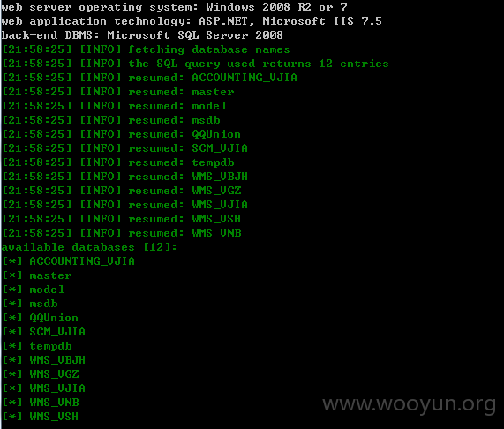The width and height of the screenshot is (504, 429).
Task: Click the 'fetching database names' log line
Action: tap(147, 49)
